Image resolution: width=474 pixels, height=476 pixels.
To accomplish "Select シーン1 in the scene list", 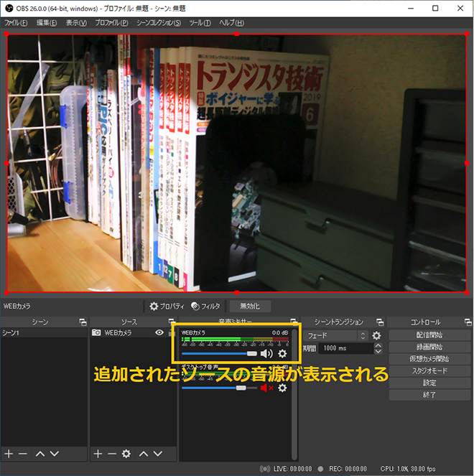I will click(44, 332).
